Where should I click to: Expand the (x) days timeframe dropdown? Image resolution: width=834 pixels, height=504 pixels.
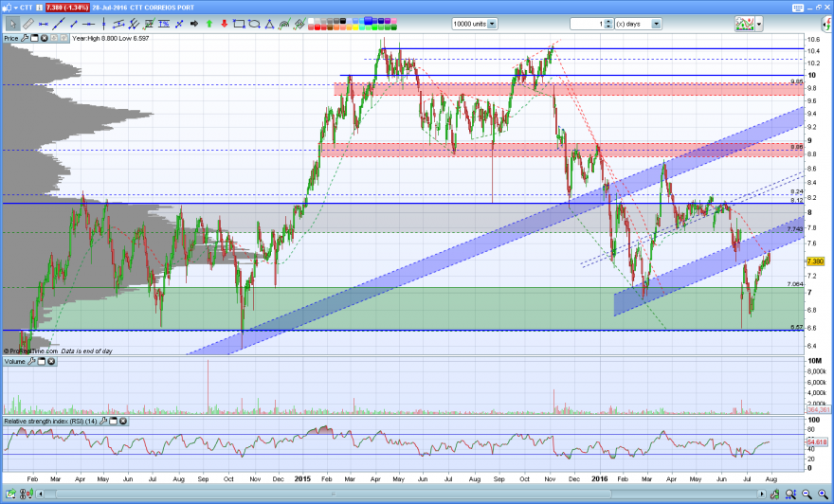657,24
